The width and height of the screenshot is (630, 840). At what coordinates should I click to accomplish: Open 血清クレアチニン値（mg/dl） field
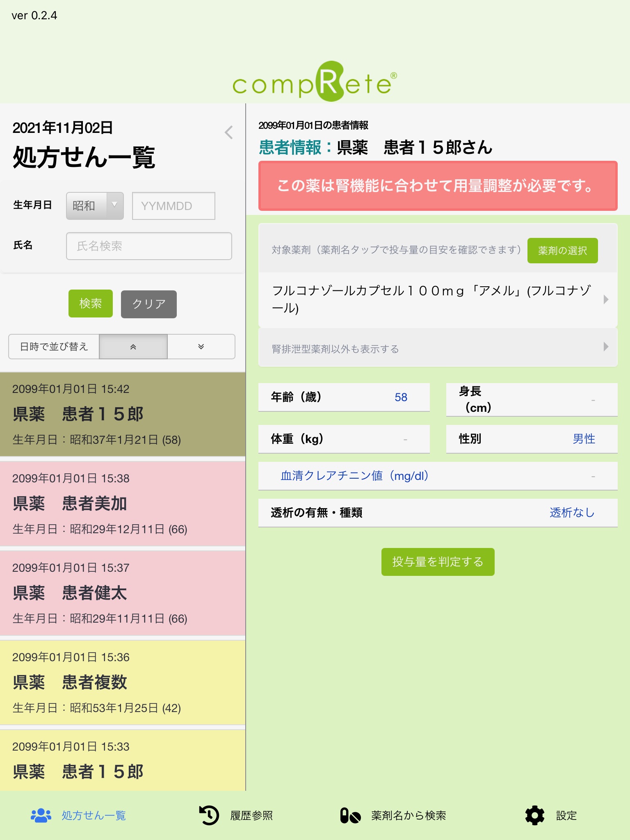(x=438, y=476)
